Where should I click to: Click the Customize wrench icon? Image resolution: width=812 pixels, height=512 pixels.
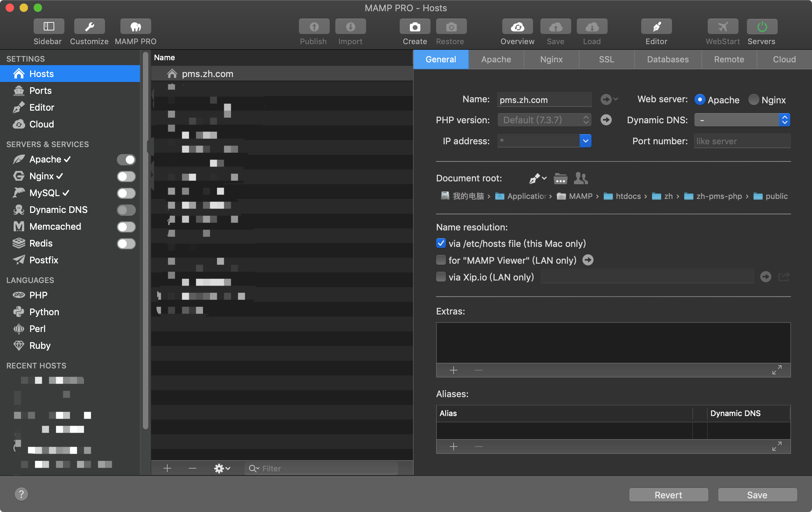point(89,27)
